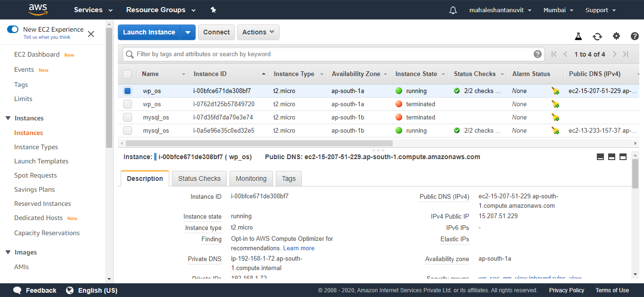Image resolution: width=644 pixels, height=297 pixels.
Task: Check the select-all instances checkbox
Action: click(x=127, y=74)
